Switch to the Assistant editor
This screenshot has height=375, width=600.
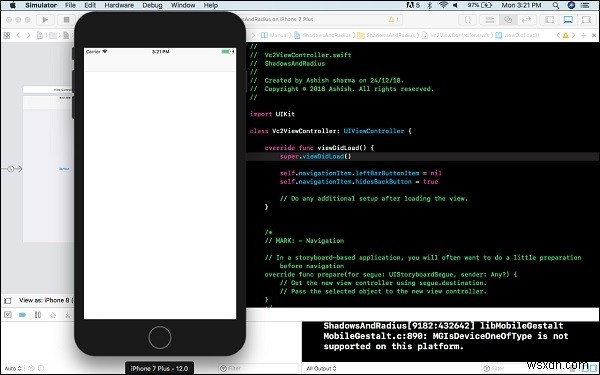tap(508, 20)
